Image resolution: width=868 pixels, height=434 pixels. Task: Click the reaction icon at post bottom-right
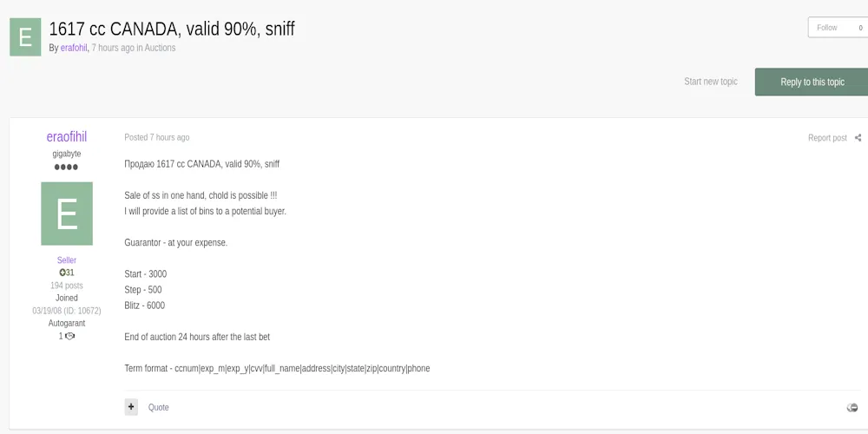(852, 407)
